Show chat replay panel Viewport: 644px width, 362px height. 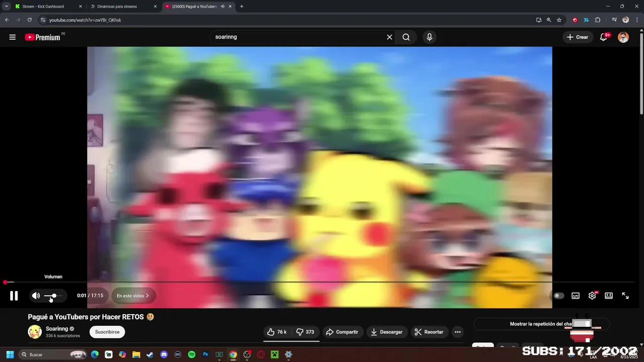tap(542, 324)
